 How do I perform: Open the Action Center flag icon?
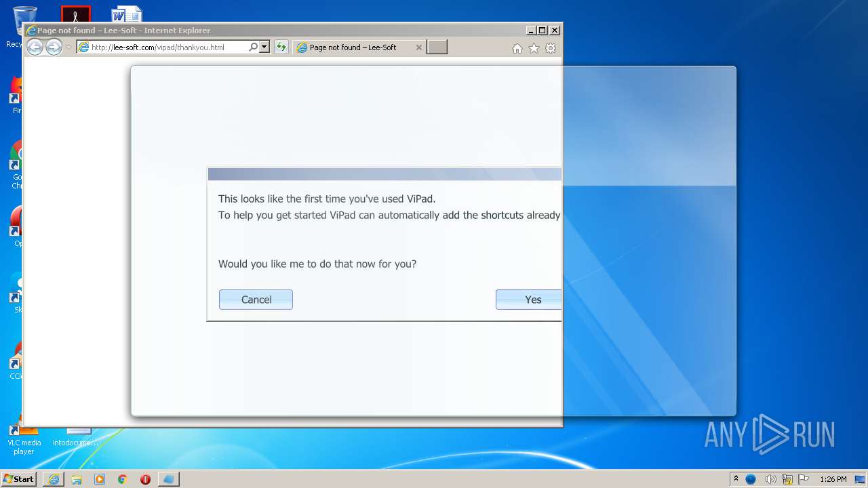[804, 479]
